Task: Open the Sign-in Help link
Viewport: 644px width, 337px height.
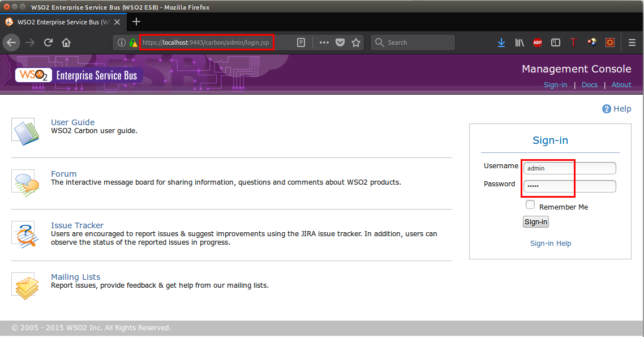Action: [x=550, y=244]
